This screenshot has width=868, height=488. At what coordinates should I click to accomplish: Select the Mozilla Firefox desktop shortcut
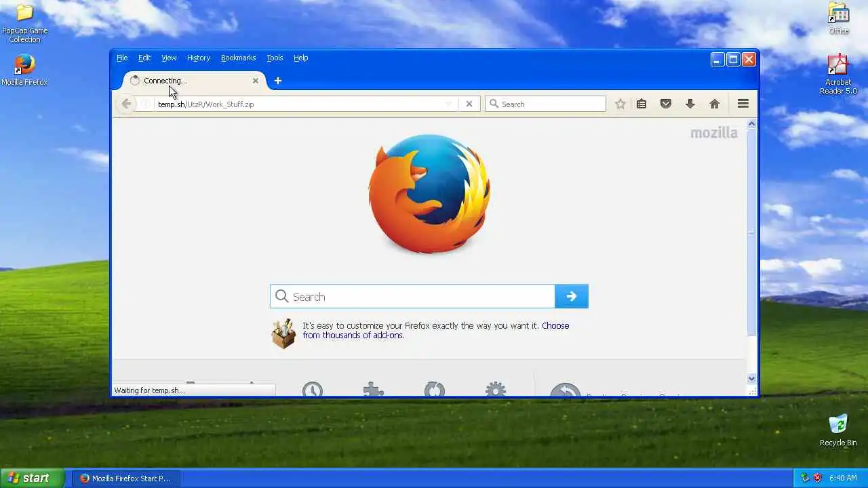(24, 64)
